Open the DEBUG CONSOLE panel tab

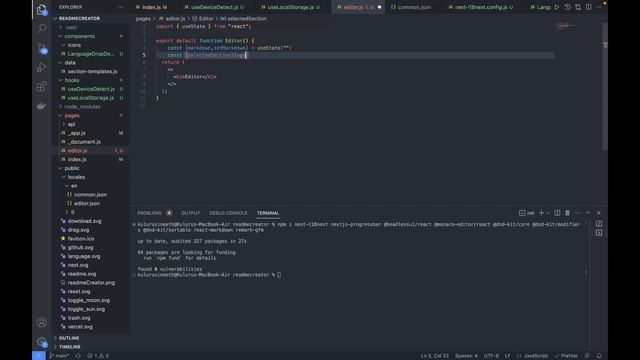pyautogui.click(x=228, y=213)
